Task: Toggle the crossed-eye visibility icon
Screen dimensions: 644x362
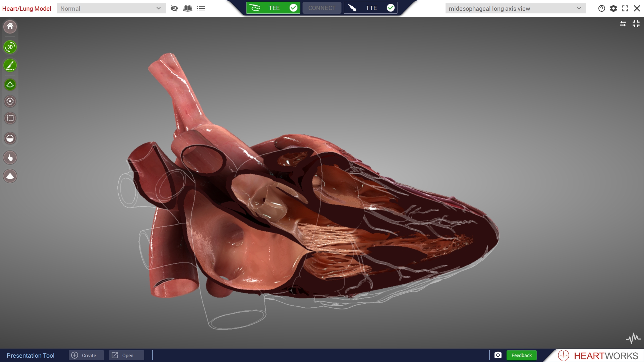Action: [174, 8]
